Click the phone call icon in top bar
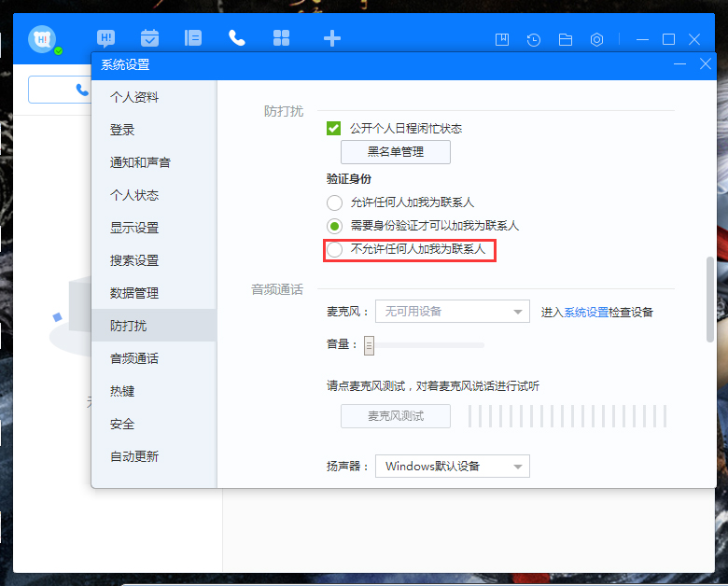Viewport: 728px width, 586px height. click(237, 38)
